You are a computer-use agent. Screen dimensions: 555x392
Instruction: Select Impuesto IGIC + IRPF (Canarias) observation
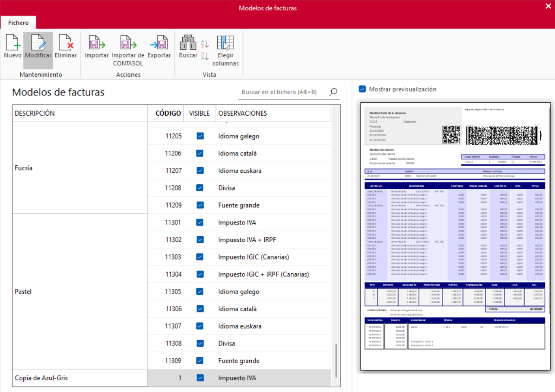[x=263, y=274]
